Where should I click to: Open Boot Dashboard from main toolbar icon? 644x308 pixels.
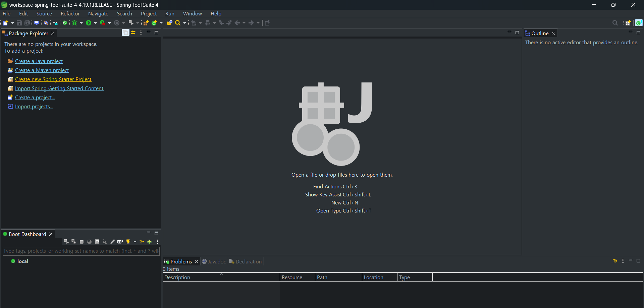pyautogui.click(x=65, y=23)
